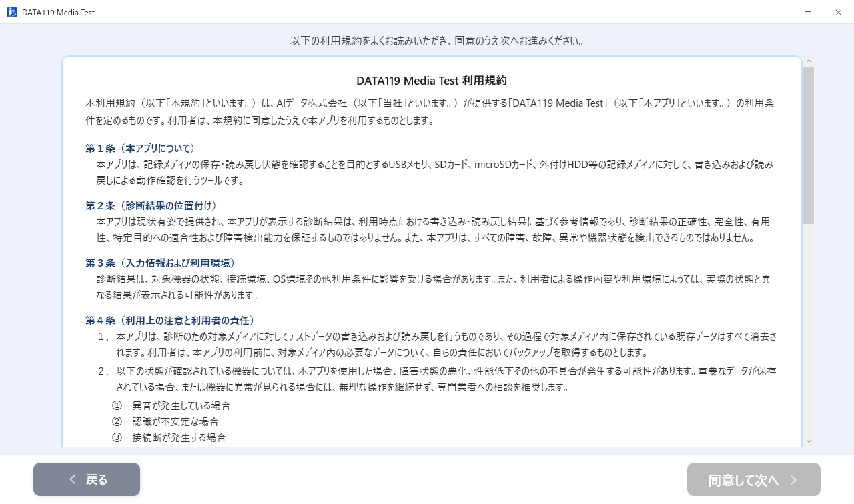Click the introductory paragraph starting 本利用規約
This screenshot has width=854, height=504.
(430, 112)
